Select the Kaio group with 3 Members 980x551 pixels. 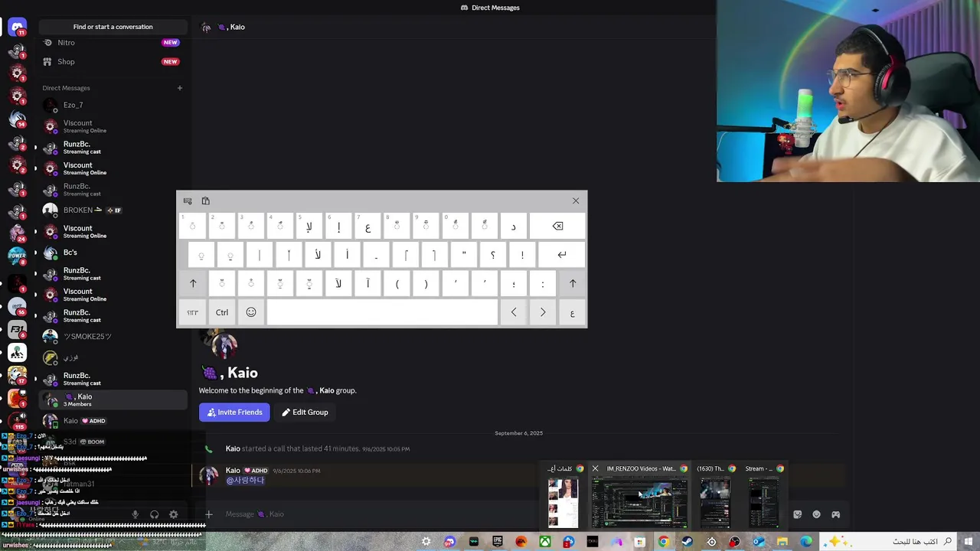pos(113,399)
